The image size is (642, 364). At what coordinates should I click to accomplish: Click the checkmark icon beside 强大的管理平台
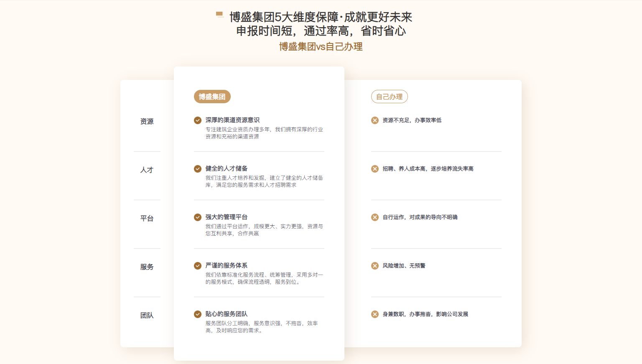tap(198, 217)
